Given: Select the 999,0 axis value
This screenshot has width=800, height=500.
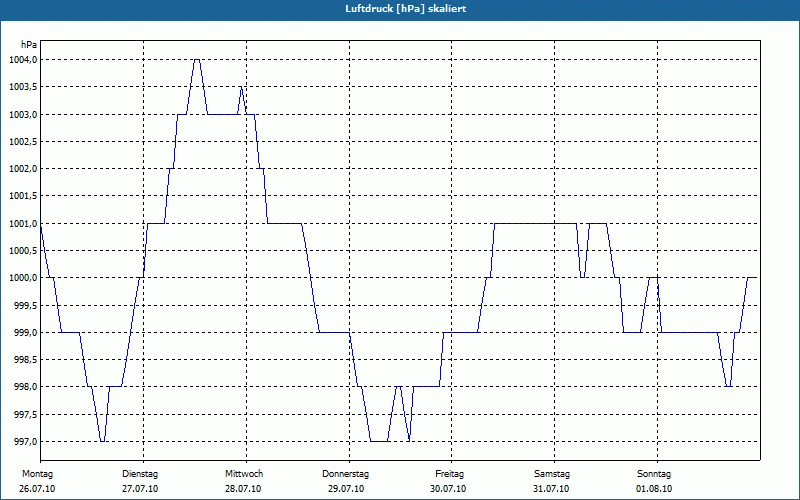Looking at the screenshot, I should (x=25, y=333).
